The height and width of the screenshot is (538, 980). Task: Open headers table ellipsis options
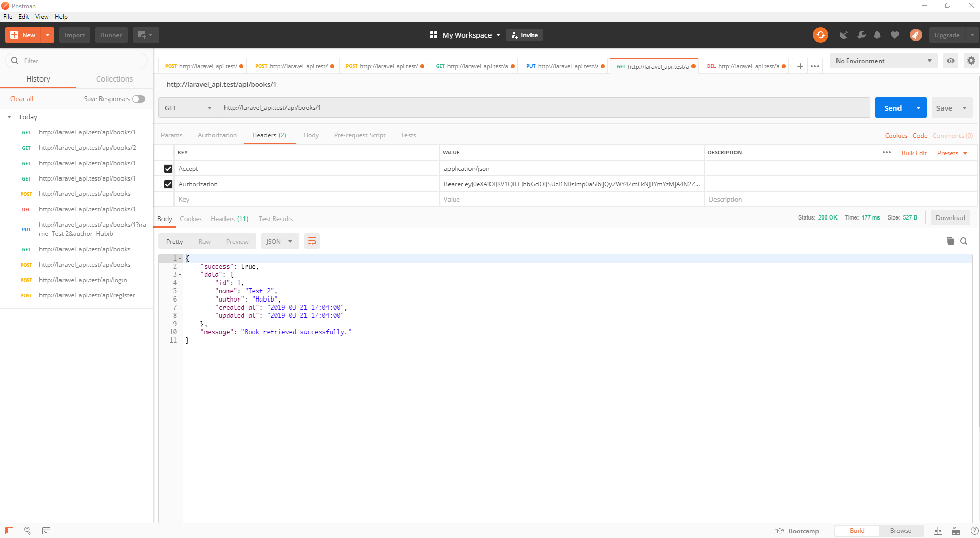pos(887,152)
